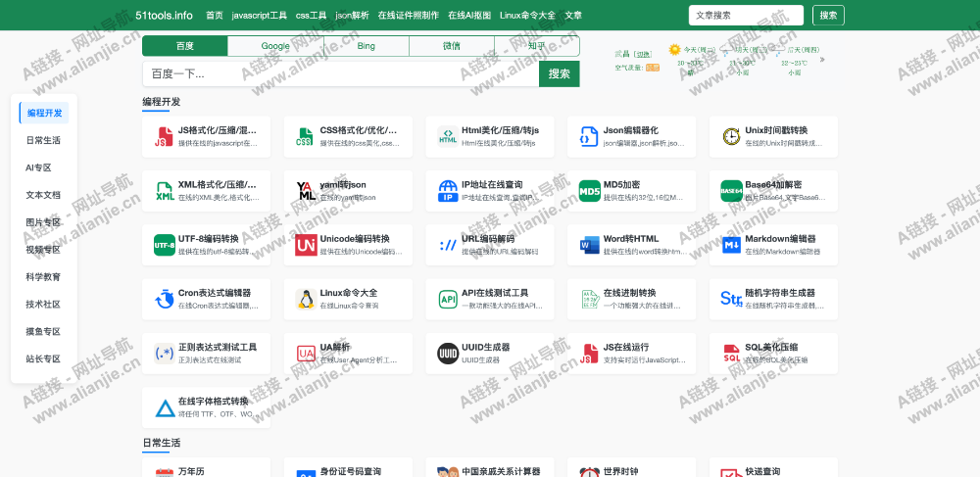
Task: Open the UA解析 icon
Action: click(306, 354)
